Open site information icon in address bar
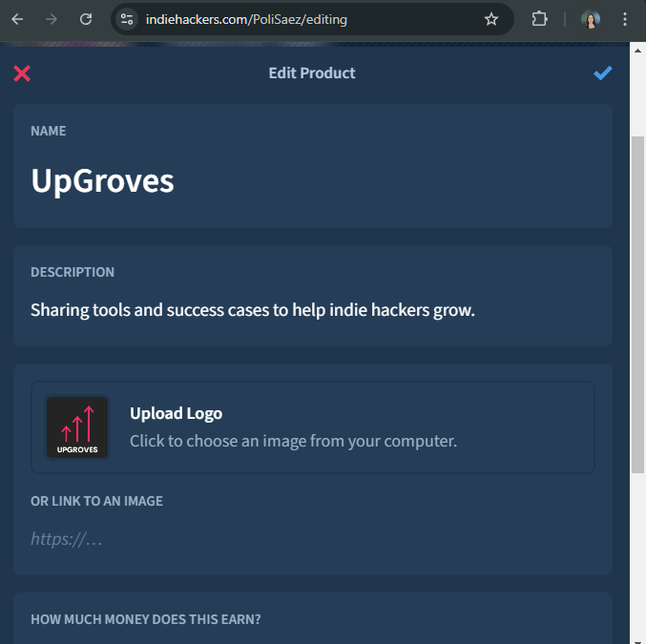646x644 pixels. (x=127, y=19)
